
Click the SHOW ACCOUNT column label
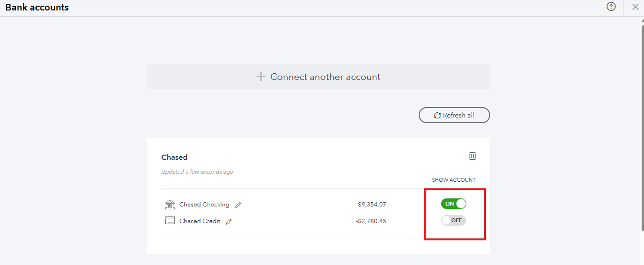(x=453, y=180)
